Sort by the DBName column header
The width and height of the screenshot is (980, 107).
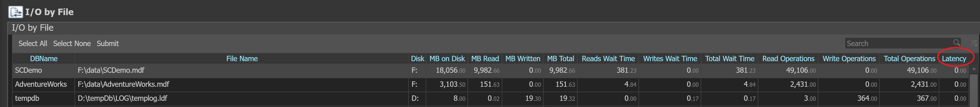pos(44,58)
